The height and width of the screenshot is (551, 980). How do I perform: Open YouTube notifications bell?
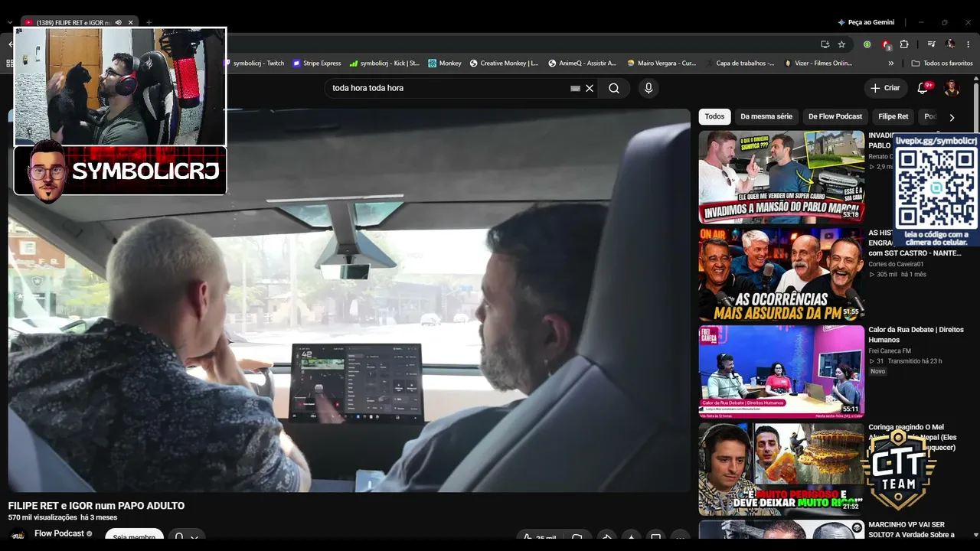[923, 88]
